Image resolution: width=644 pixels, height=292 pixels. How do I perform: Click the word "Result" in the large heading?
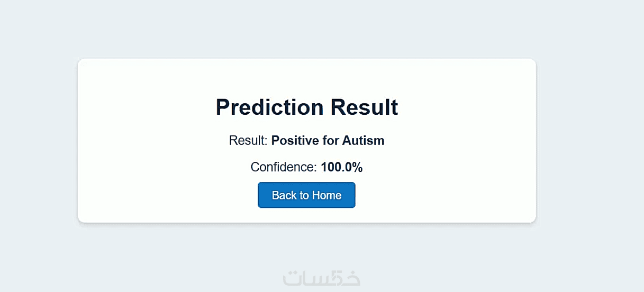click(364, 107)
